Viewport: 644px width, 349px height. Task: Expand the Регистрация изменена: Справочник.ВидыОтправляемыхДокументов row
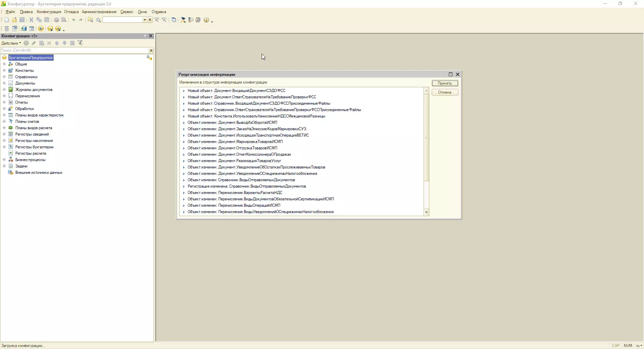tap(184, 186)
